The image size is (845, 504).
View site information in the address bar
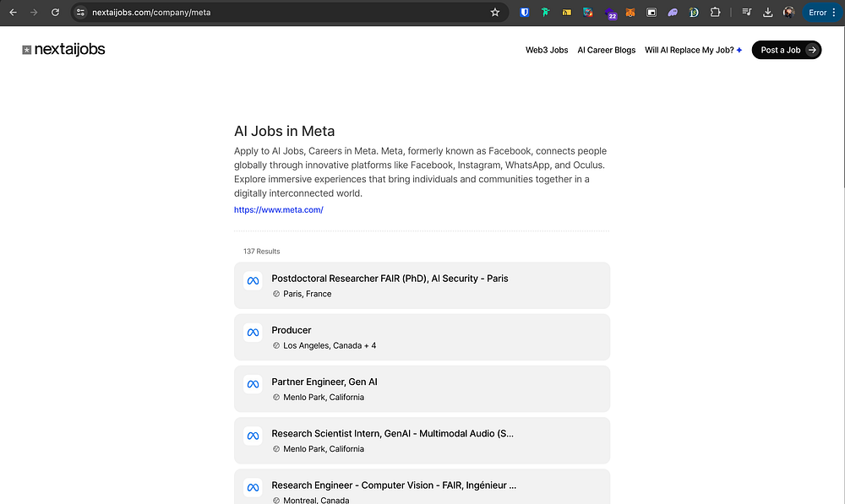tap(81, 13)
